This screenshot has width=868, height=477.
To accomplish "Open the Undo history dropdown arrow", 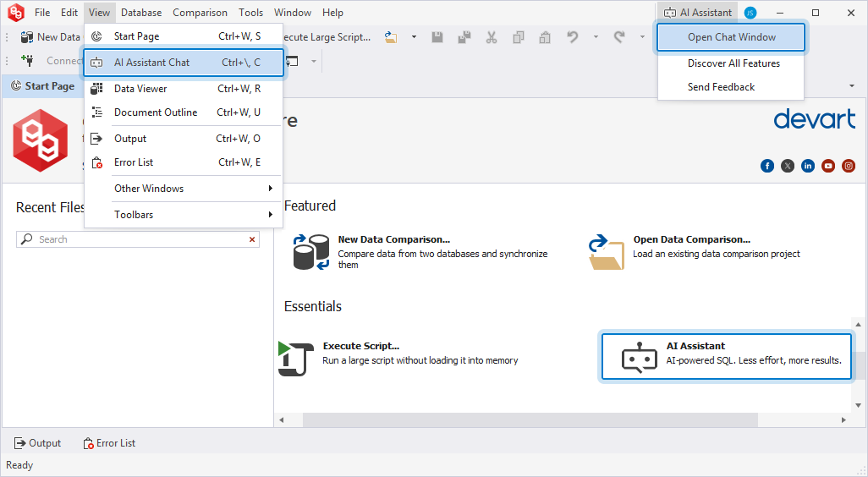I will [596, 37].
